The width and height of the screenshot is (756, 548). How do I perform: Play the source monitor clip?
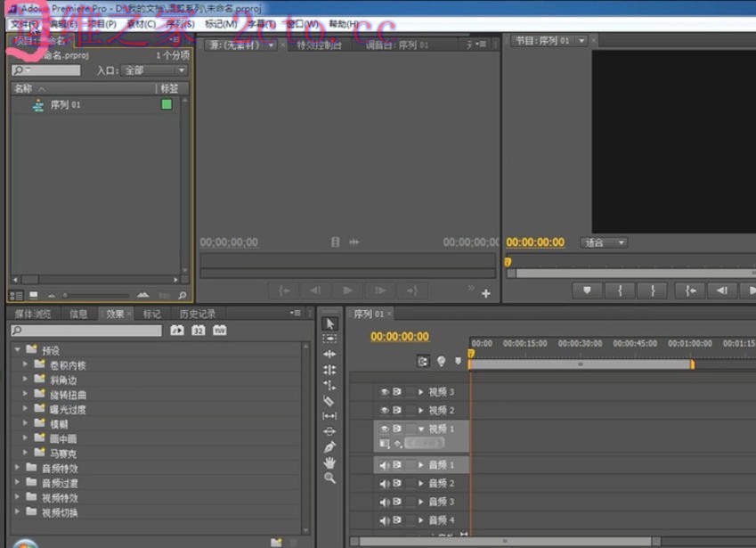pyautogui.click(x=347, y=290)
